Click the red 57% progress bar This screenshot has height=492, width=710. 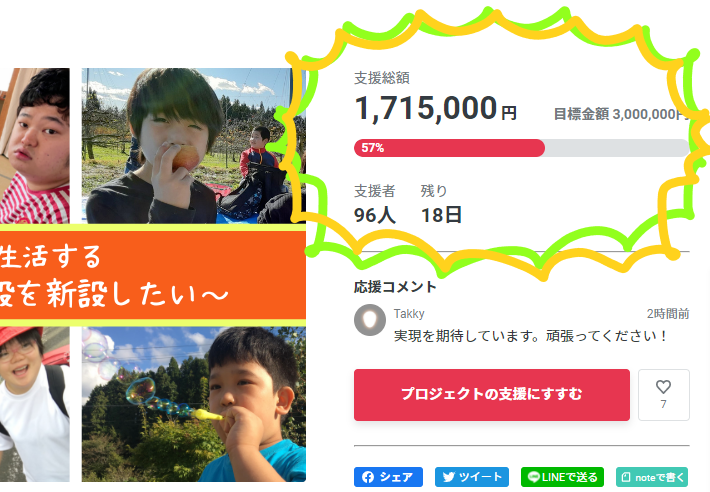(449, 148)
